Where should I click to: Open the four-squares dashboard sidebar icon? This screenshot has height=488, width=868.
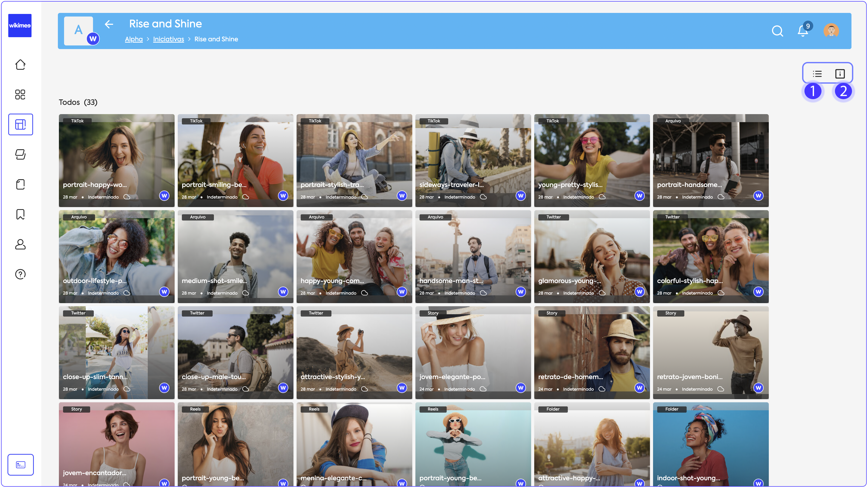click(20, 94)
